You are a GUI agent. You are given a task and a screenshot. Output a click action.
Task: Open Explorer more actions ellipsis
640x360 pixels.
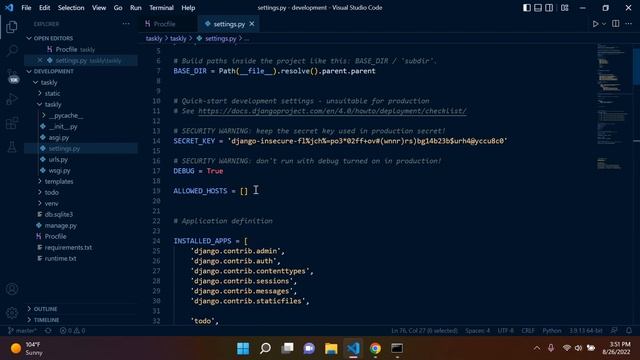126,24
